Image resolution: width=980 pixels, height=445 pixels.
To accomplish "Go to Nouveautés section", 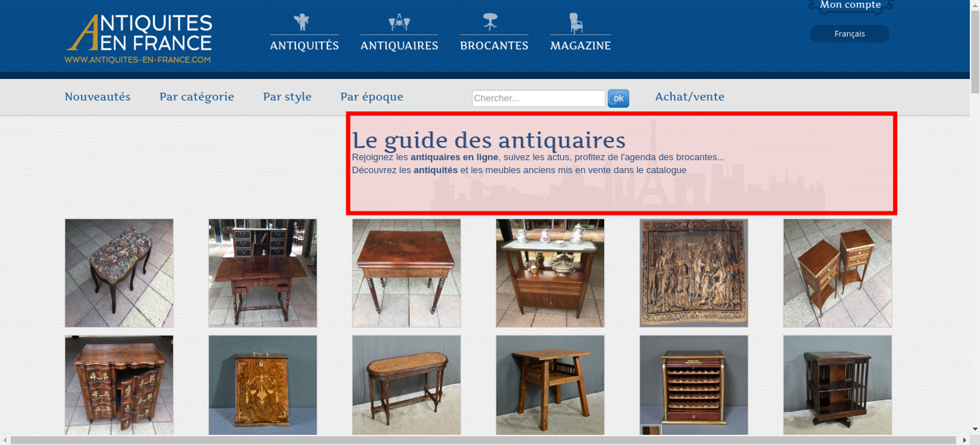I will (98, 97).
